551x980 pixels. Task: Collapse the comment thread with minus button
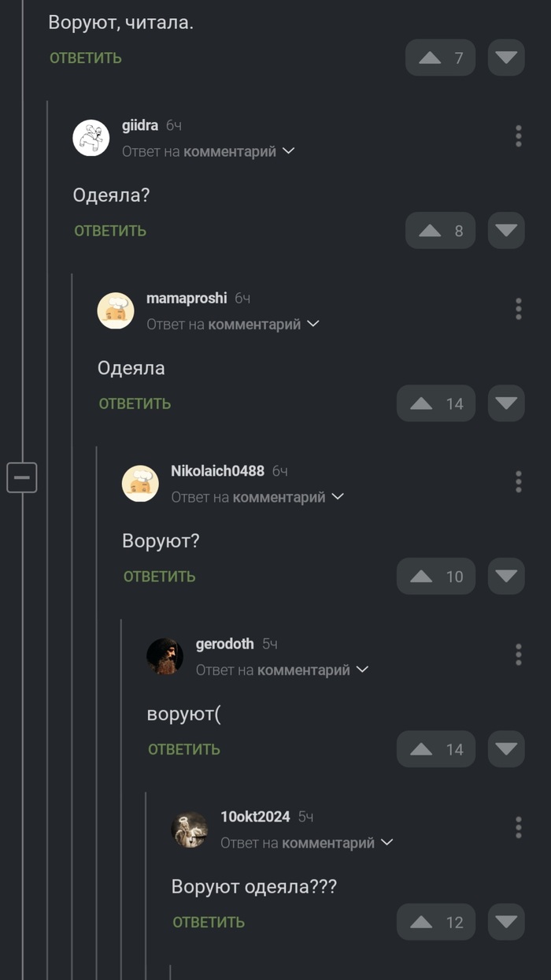pos(22,477)
